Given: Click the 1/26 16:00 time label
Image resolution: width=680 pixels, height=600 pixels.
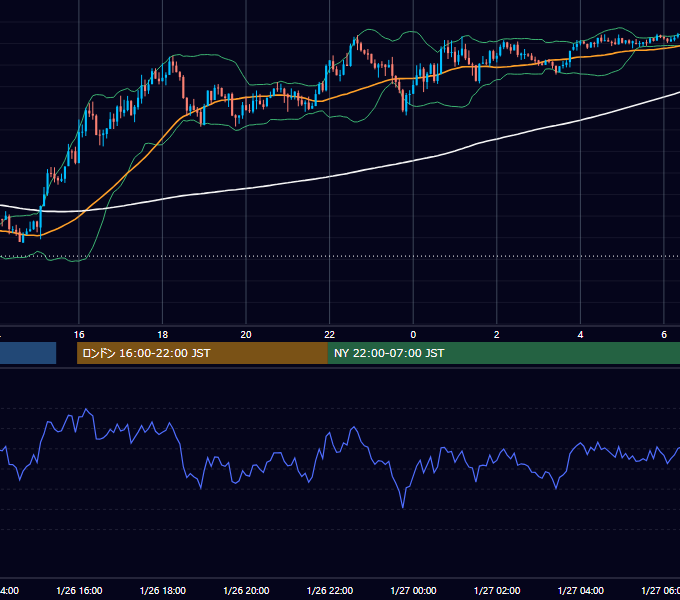Looking at the screenshot, I should point(79,590).
